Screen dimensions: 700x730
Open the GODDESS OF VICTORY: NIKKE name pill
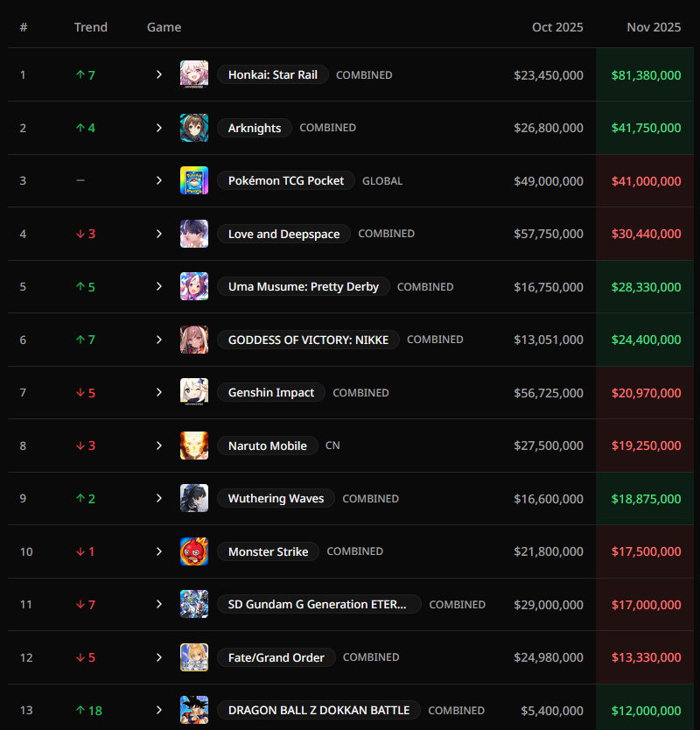[x=308, y=340]
